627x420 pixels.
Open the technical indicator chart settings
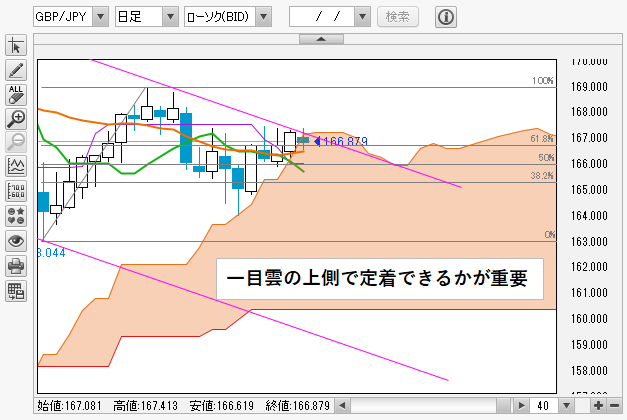tap(16, 166)
